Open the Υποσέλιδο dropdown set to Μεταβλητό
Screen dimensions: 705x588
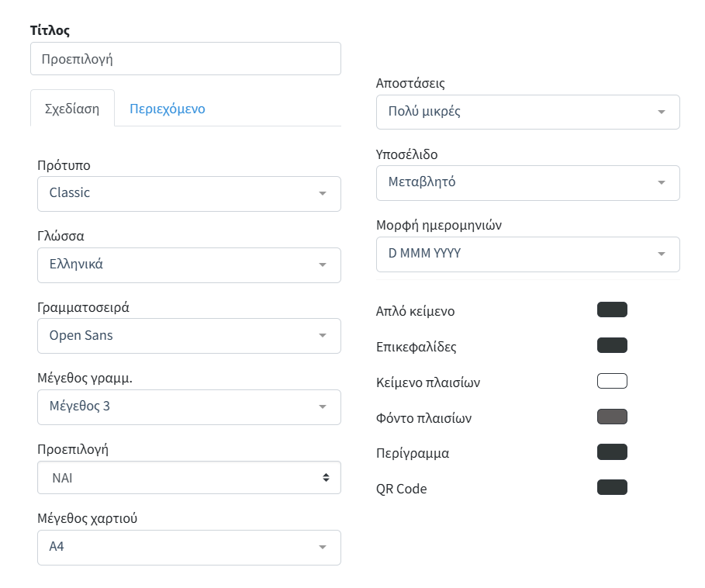point(527,183)
